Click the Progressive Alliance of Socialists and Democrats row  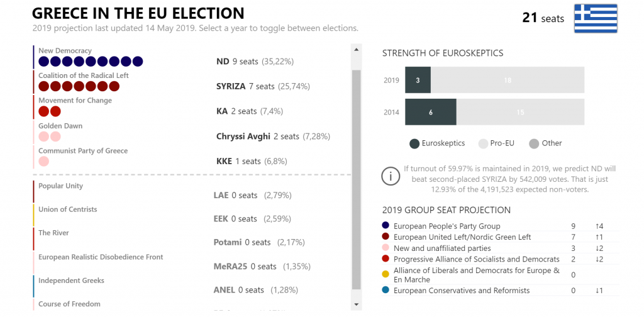point(476,259)
